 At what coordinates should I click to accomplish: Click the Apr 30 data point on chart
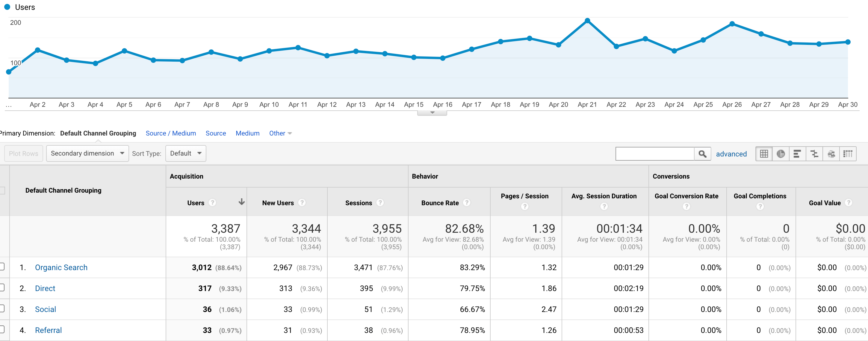pyautogui.click(x=848, y=42)
